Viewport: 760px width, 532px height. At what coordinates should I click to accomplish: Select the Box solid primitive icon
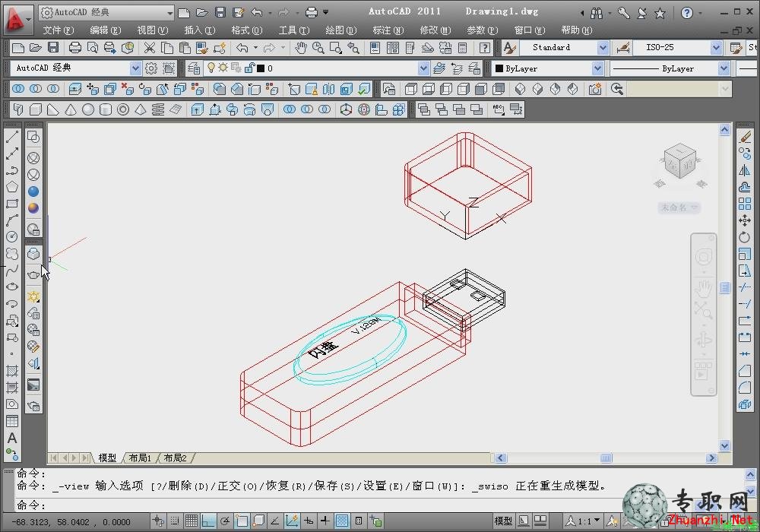(36, 110)
